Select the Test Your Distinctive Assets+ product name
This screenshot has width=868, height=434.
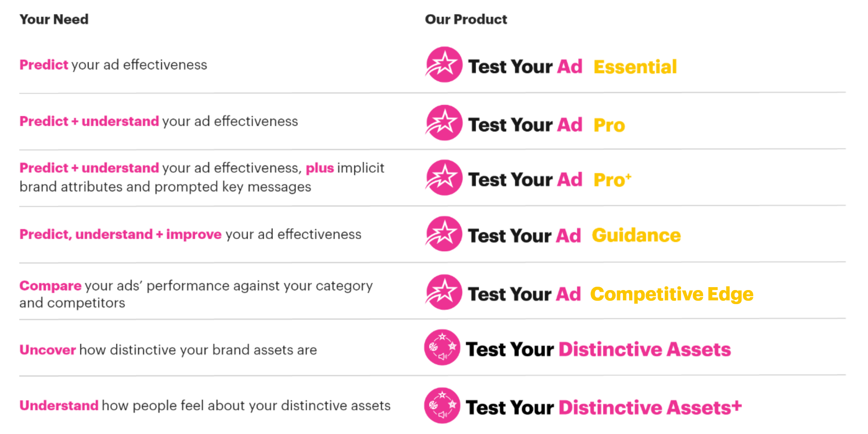coord(603,408)
